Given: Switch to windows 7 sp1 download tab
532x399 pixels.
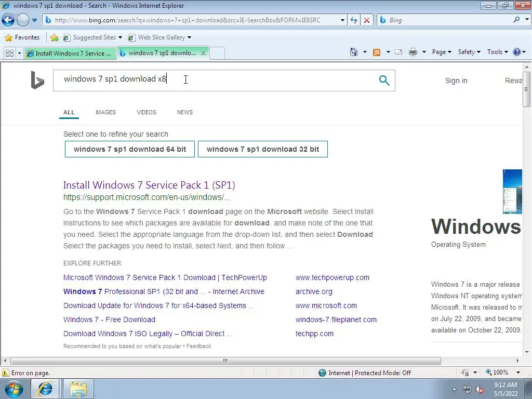Looking at the screenshot, I should 159,53.
